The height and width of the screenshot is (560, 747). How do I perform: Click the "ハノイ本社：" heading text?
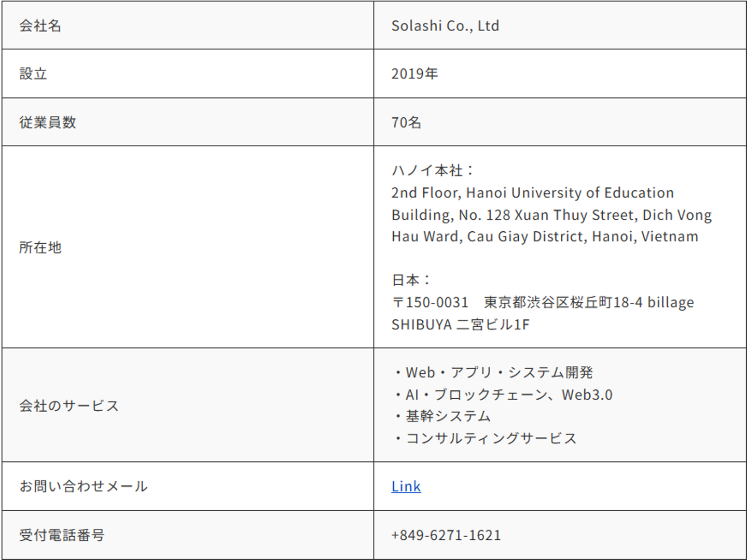point(433,170)
